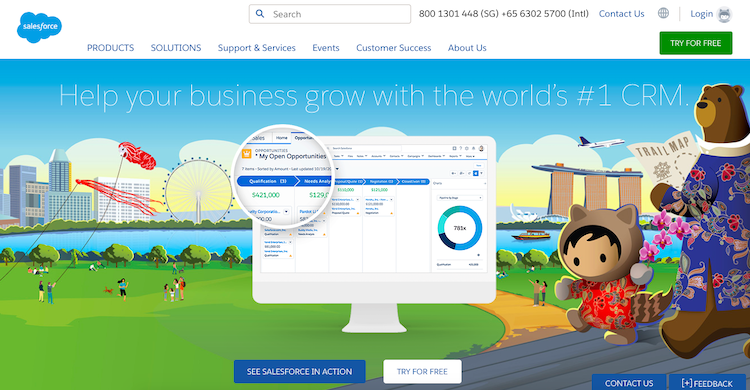
Task: Click SEE SALESFORCE IN ACTION button
Action: (299, 371)
